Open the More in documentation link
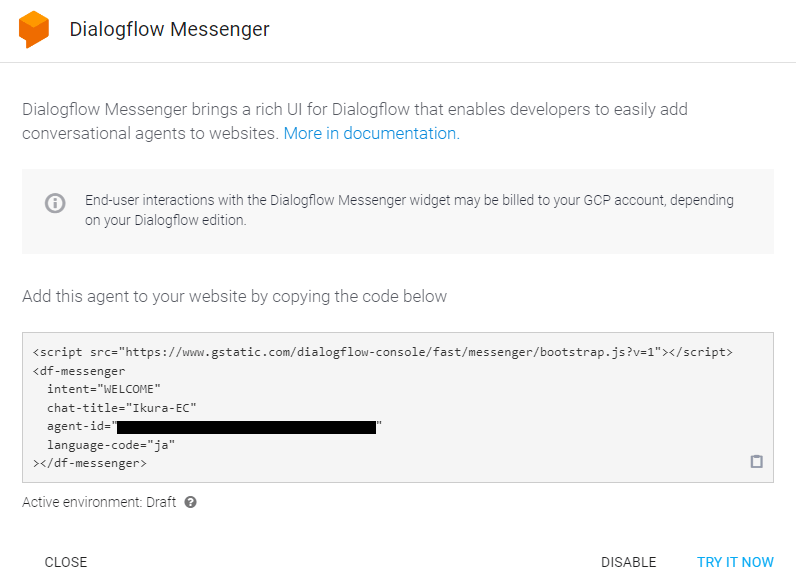 372,133
